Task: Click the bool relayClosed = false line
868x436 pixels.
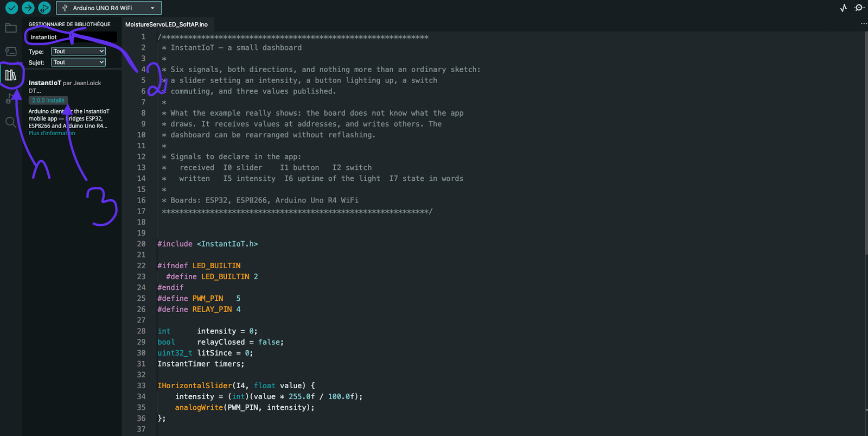Action: (x=221, y=342)
